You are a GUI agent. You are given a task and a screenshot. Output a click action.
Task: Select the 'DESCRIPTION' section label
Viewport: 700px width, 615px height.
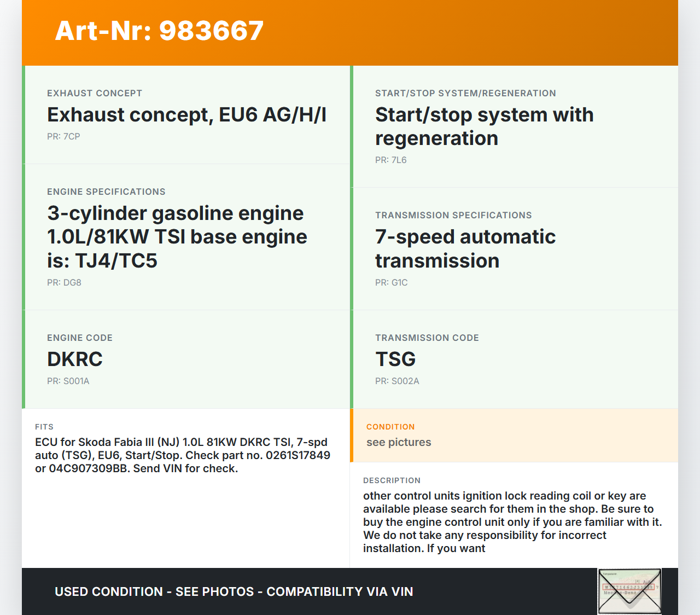(392, 480)
